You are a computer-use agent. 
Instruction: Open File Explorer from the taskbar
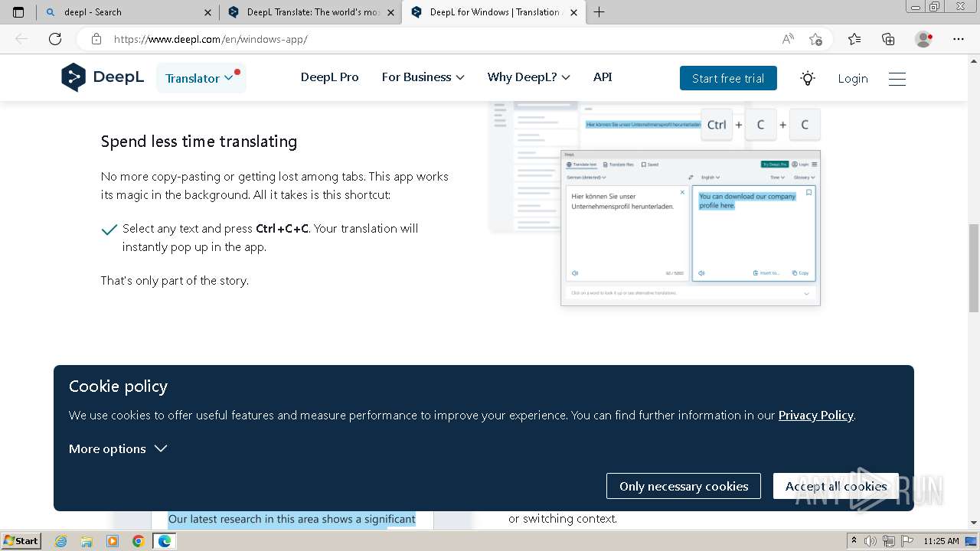(x=87, y=541)
